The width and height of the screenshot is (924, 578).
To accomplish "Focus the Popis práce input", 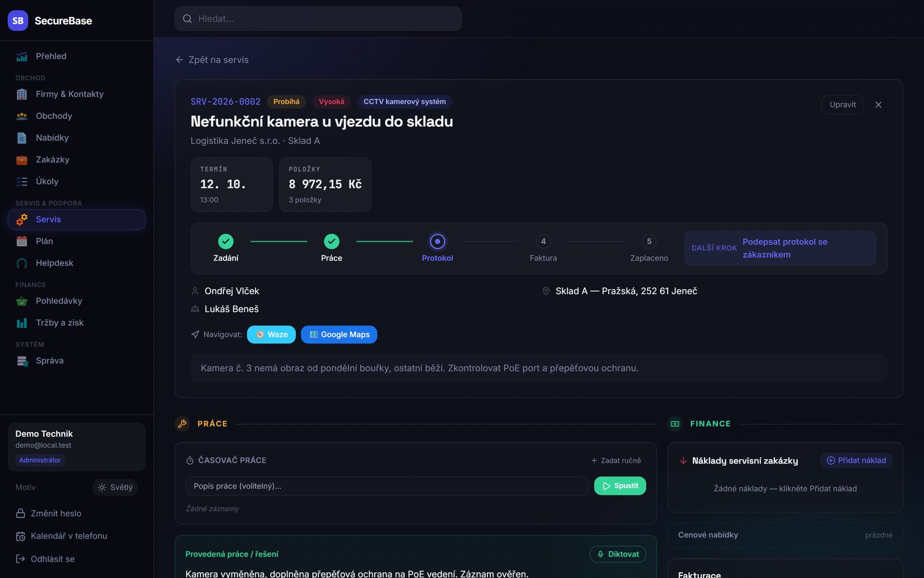I will pos(387,486).
